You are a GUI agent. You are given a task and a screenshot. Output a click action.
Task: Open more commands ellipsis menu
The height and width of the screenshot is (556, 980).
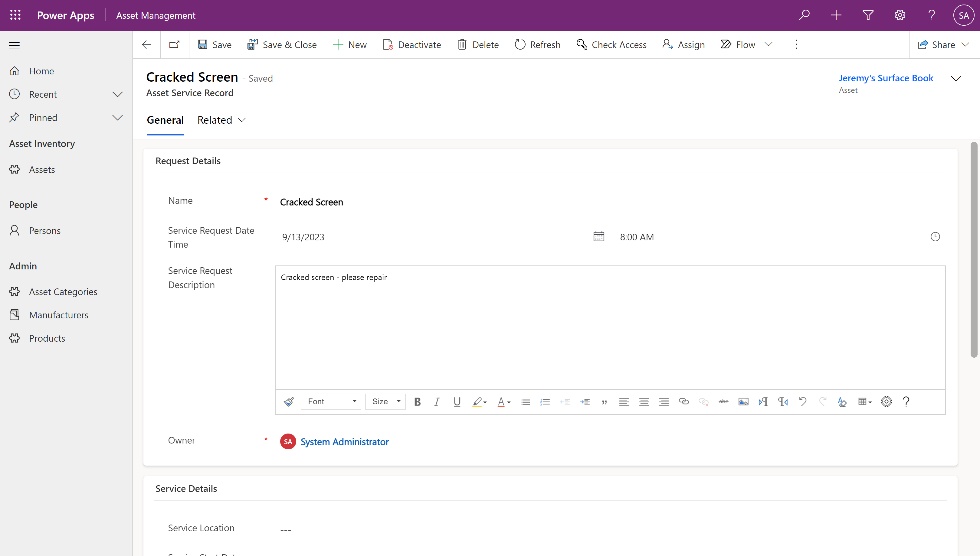tap(796, 45)
